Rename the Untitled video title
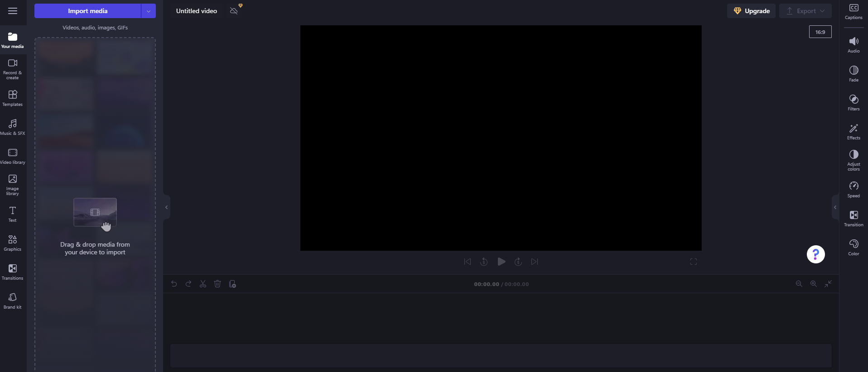868x372 pixels. (x=197, y=11)
